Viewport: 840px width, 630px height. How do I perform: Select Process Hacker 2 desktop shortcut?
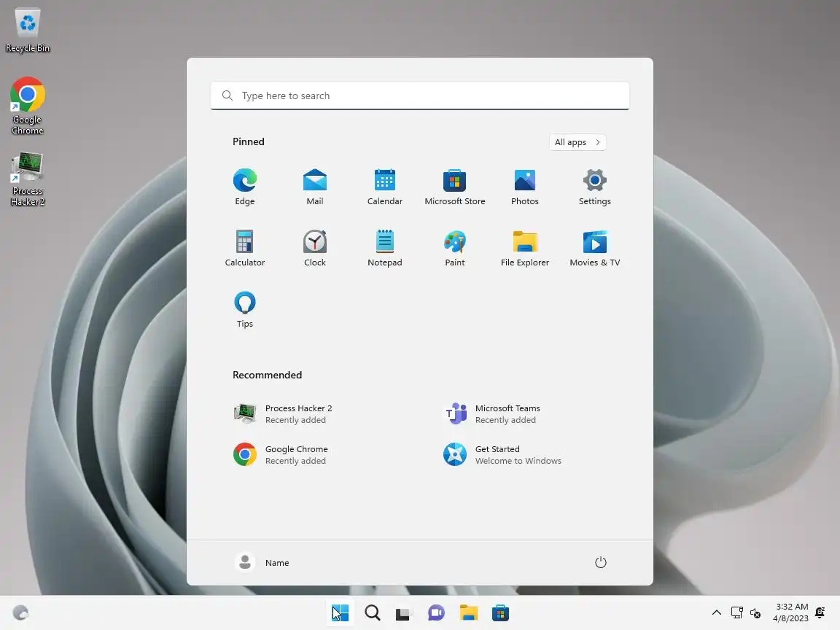click(27, 179)
